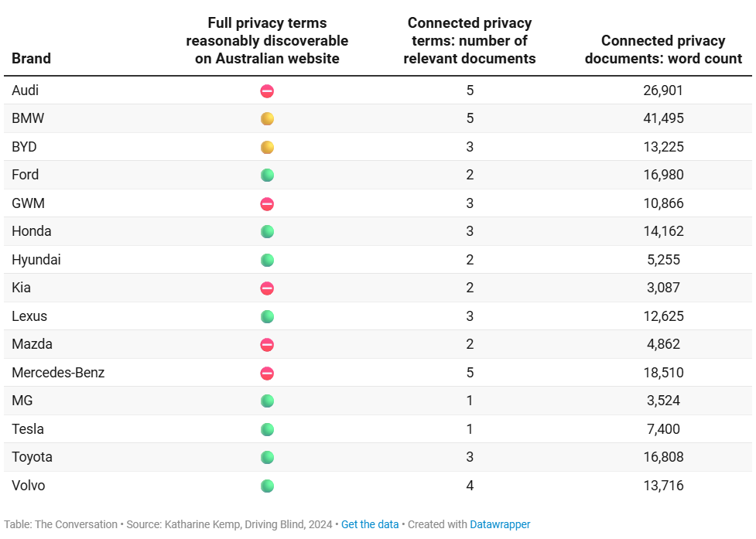This screenshot has width=756, height=539.
Task: Click the green status icon for Tesla
Action: pos(267,429)
